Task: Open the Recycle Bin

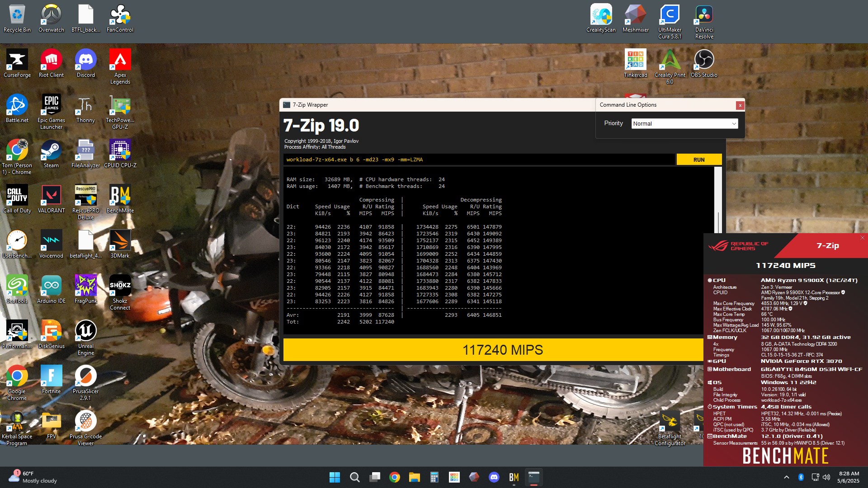Action: [x=17, y=19]
